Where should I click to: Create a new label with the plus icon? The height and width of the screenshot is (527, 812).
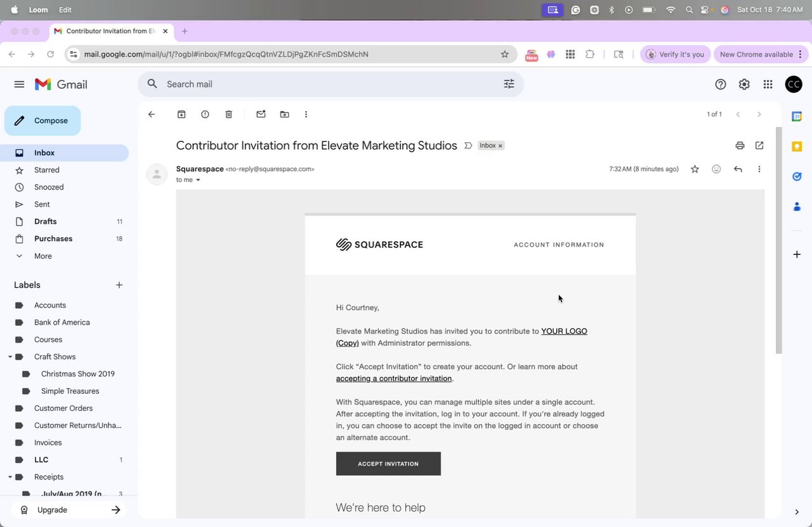tap(119, 285)
